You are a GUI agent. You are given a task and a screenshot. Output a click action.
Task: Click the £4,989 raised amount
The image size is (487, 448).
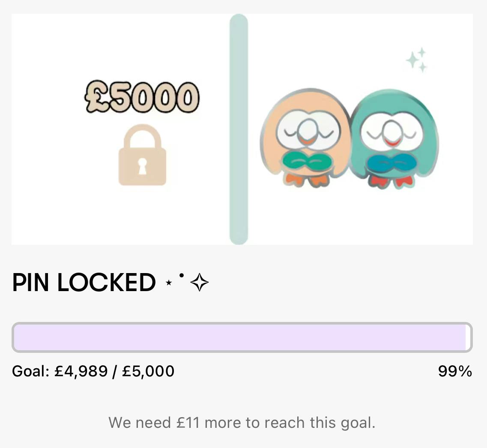click(x=81, y=371)
